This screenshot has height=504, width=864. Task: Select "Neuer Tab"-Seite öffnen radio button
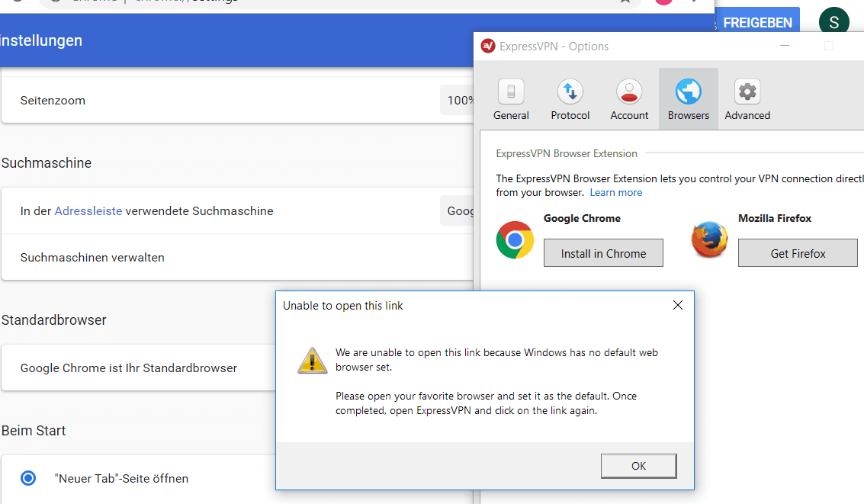click(28, 478)
